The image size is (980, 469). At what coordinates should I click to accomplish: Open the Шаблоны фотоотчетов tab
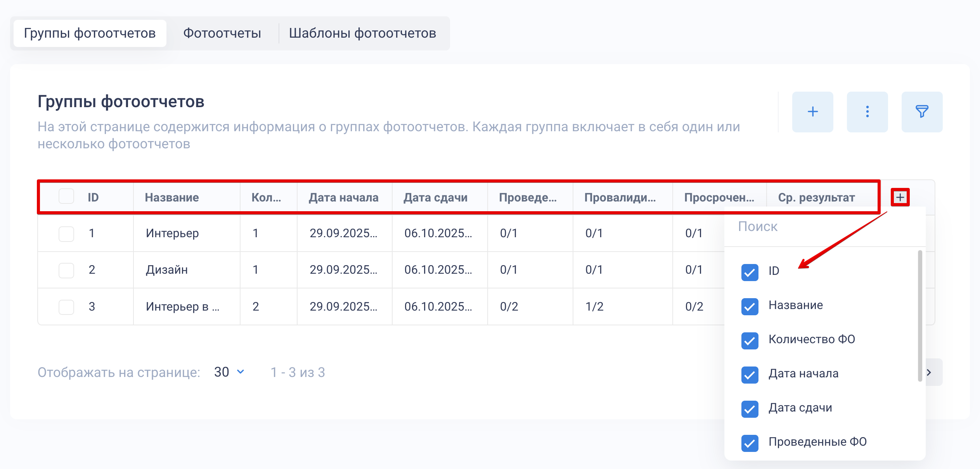pos(362,33)
